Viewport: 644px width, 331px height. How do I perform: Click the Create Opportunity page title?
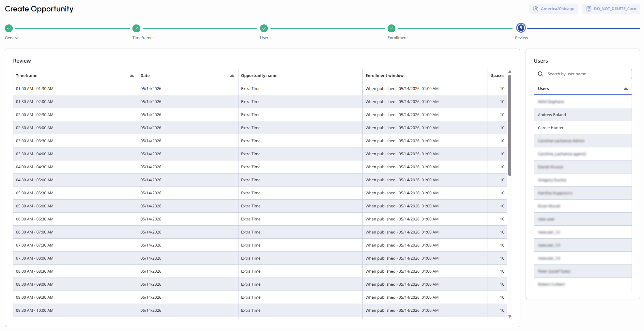pyautogui.click(x=39, y=9)
